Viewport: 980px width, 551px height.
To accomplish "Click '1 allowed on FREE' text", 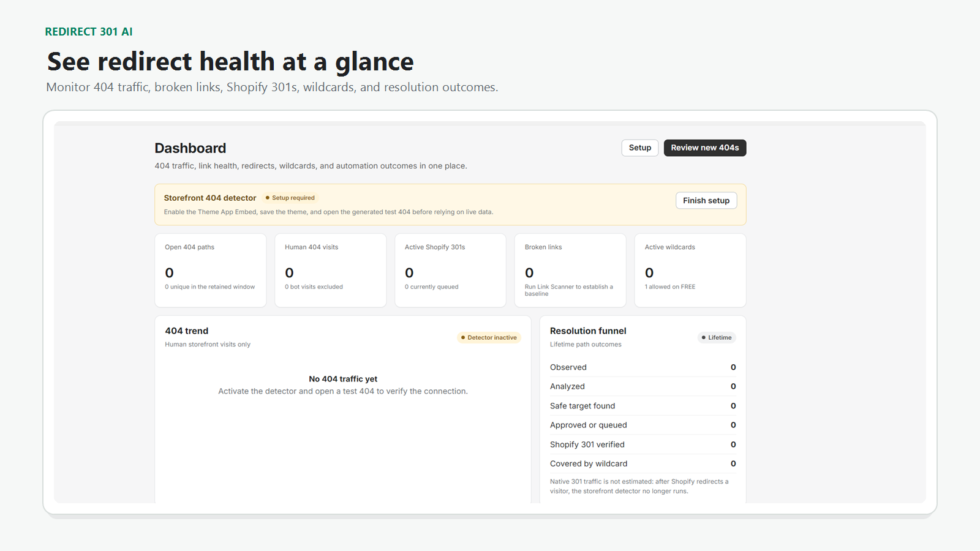I will tap(670, 287).
